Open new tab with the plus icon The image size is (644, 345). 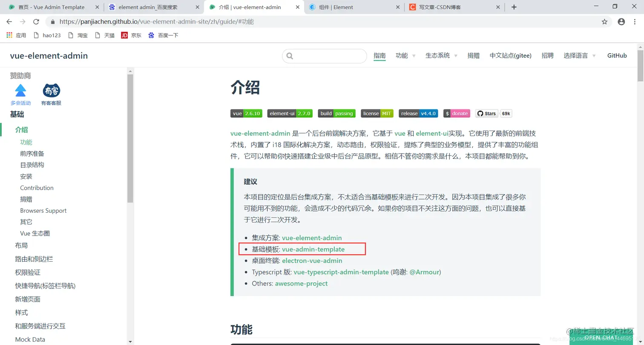514,7
